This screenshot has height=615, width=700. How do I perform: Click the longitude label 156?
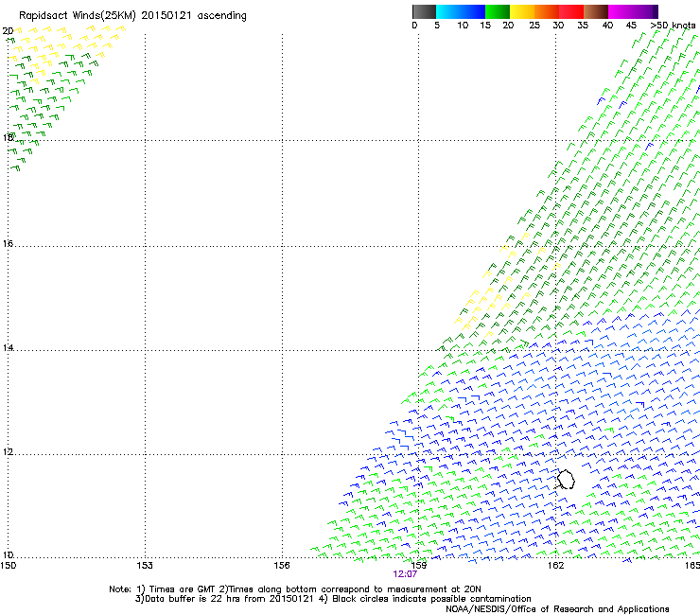click(282, 566)
